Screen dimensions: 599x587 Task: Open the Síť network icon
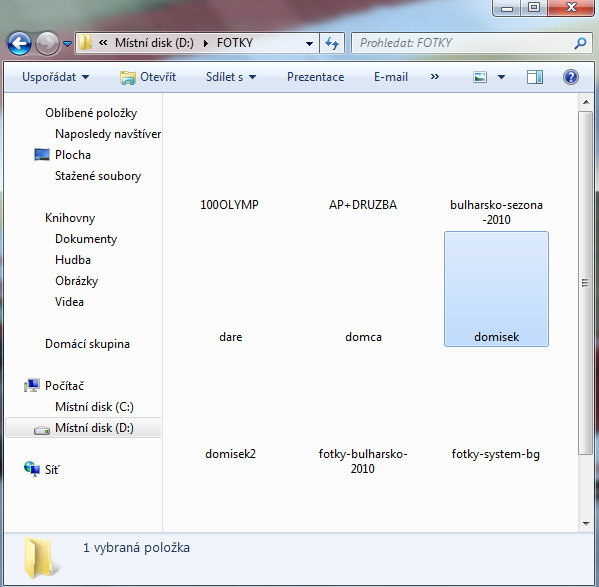(32, 469)
